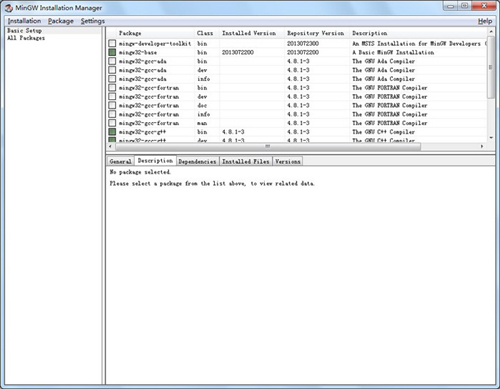Mark the mingw32-gcc-fortran man checkbox
Image resolution: width=500 pixels, height=389 pixels.
[112, 123]
